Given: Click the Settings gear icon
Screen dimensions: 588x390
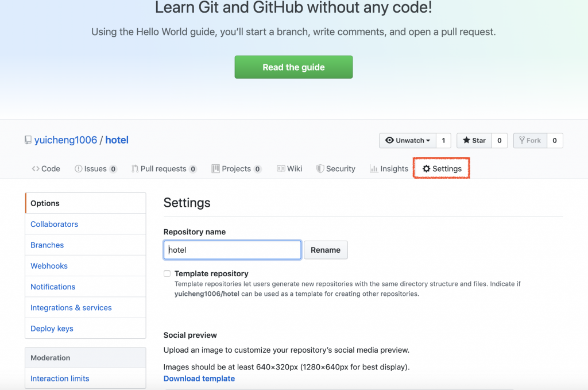Looking at the screenshot, I should [x=426, y=169].
